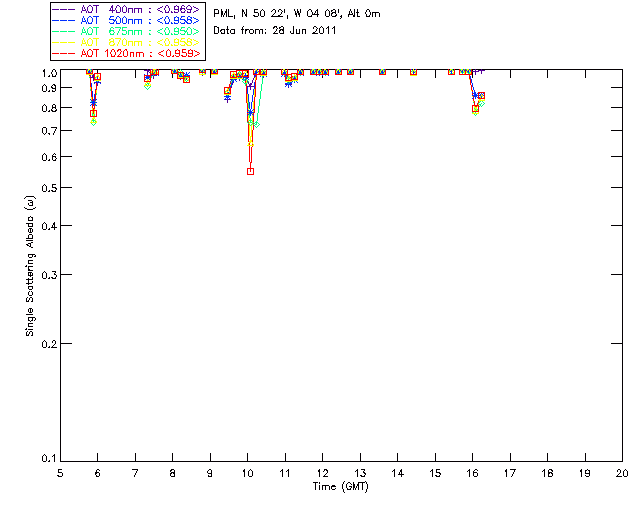Viewport: 640px width, 512px height.
Task: Click the Time (GMT) axis label
Action: click(x=340, y=487)
